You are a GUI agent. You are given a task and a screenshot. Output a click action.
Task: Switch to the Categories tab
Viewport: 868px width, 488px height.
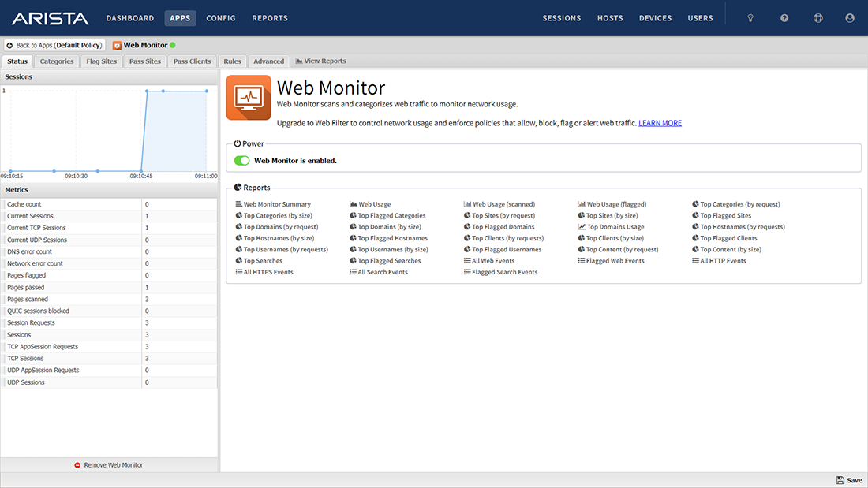tap(57, 61)
